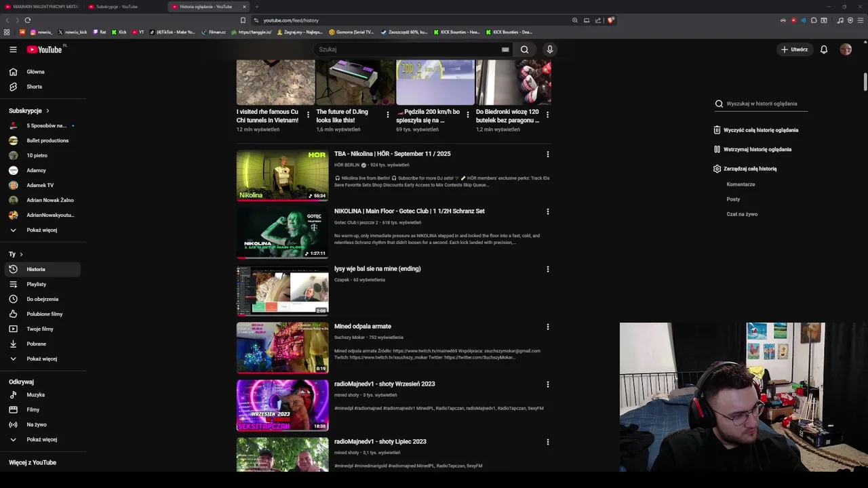Expand Pokaż więcej under Ty section

(43, 359)
